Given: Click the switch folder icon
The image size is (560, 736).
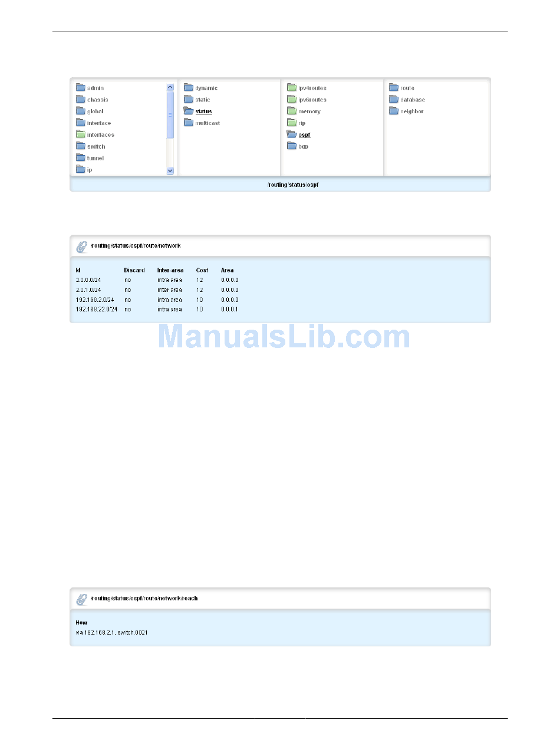Looking at the screenshot, I should point(81,146).
